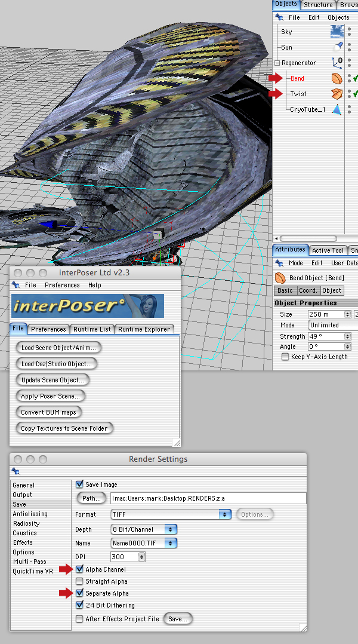This screenshot has width=358, height=644.
Task: Select Output in Render Settings list
Action: [x=22, y=495]
